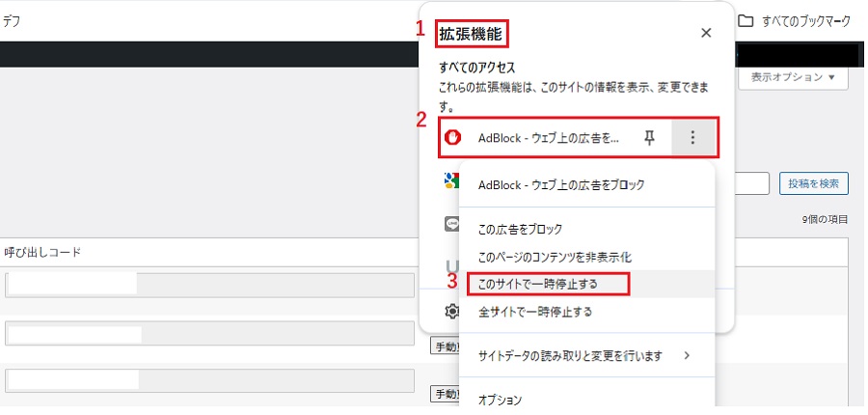Viewport: 868px width, 415px height.
Task: Click the extensions manage gear icon
Action: [451, 312]
